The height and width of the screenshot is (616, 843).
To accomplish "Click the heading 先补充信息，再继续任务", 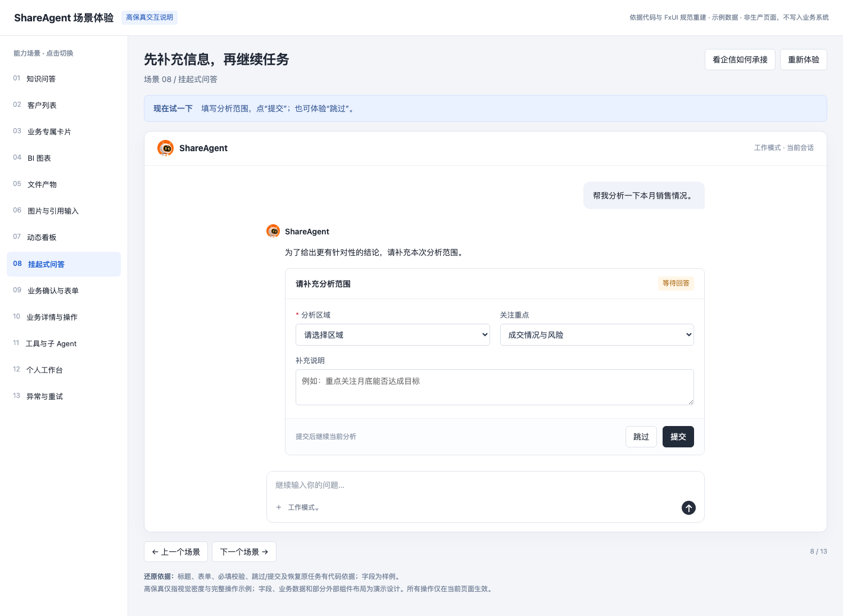I will [216, 60].
